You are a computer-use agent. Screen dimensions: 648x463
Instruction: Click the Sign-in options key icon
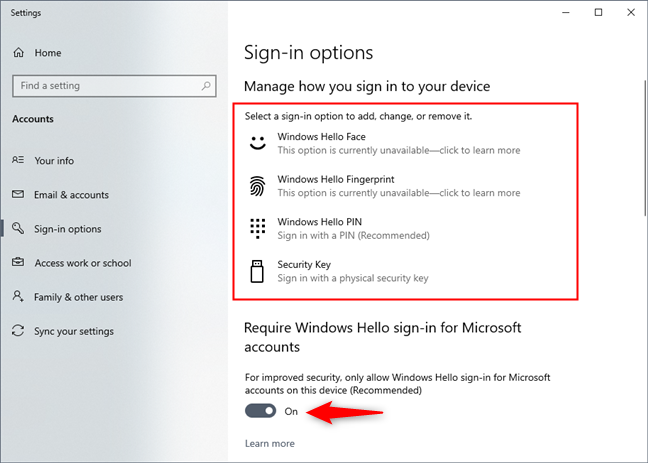[18, 228]
